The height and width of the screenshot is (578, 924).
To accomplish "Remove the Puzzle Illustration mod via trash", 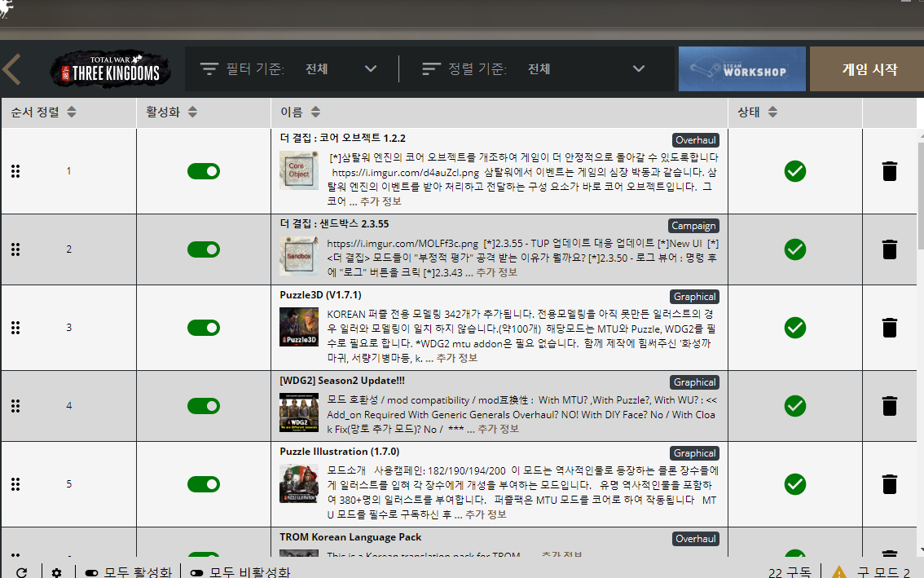I will [889, 484].
